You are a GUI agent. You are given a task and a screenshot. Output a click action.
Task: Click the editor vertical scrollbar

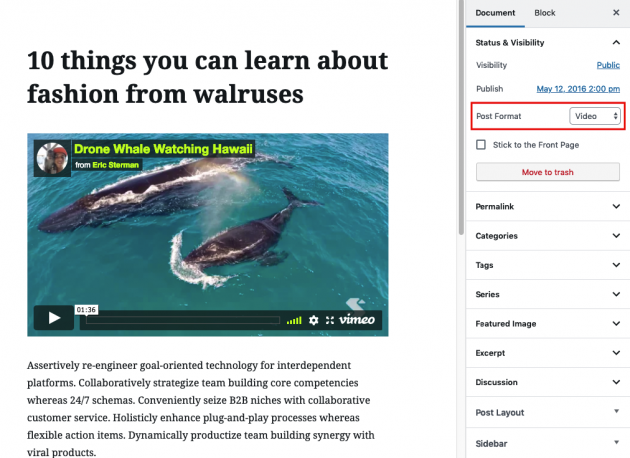pos(461,117)
